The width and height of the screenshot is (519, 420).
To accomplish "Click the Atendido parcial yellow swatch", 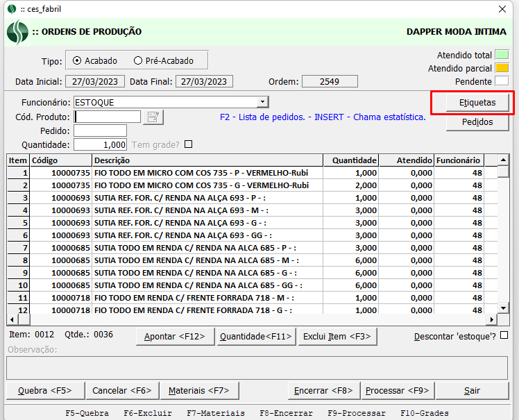I will (502, 68).
